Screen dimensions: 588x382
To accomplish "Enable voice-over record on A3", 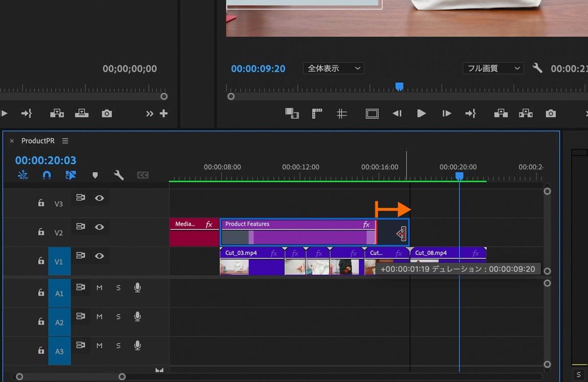I will (x=137, y=345).
